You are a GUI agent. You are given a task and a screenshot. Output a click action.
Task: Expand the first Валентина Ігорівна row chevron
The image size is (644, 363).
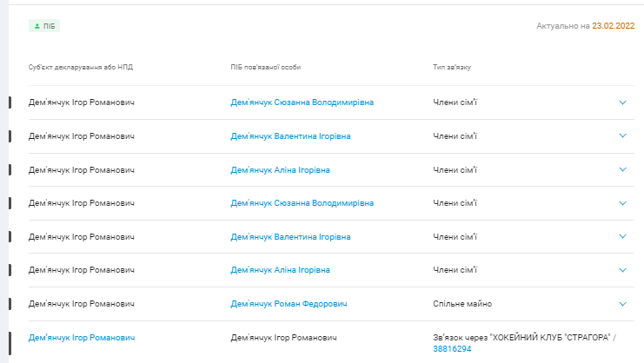(622, 136)
